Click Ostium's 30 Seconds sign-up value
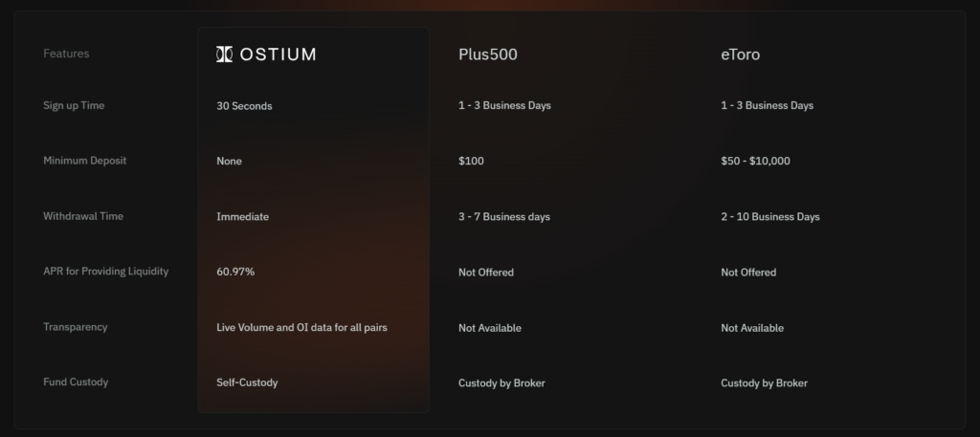 coord(244,106)
